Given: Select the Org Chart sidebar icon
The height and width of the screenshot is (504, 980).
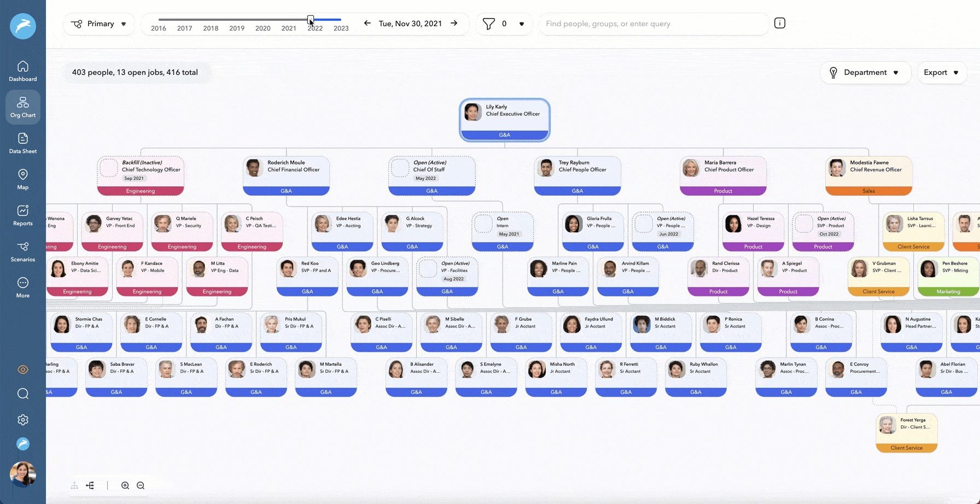Looking at the screenshot, I should (x=22, y=107).
